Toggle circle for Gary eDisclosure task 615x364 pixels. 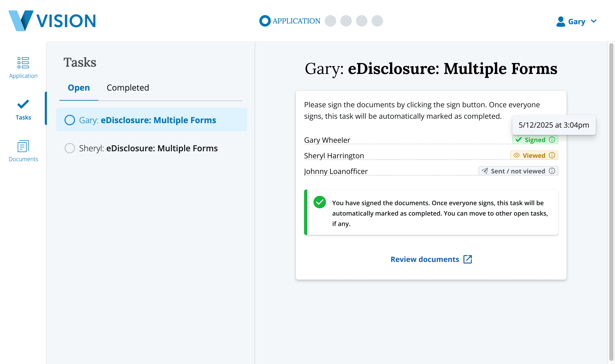coord(70,120)
